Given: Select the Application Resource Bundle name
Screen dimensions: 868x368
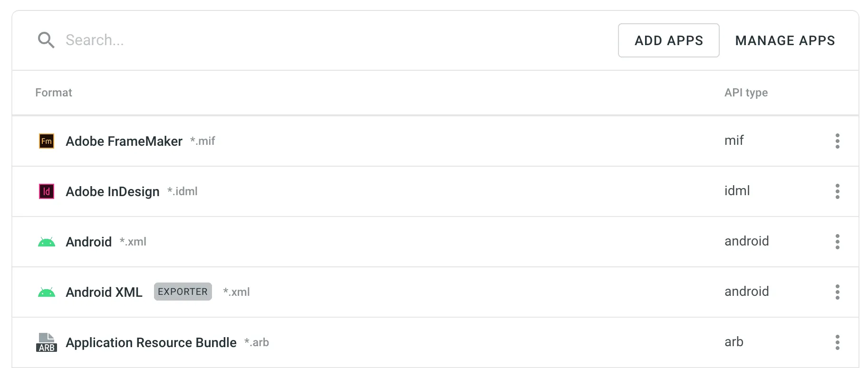Looking at the screenshot, I should (x=151, y=342).
